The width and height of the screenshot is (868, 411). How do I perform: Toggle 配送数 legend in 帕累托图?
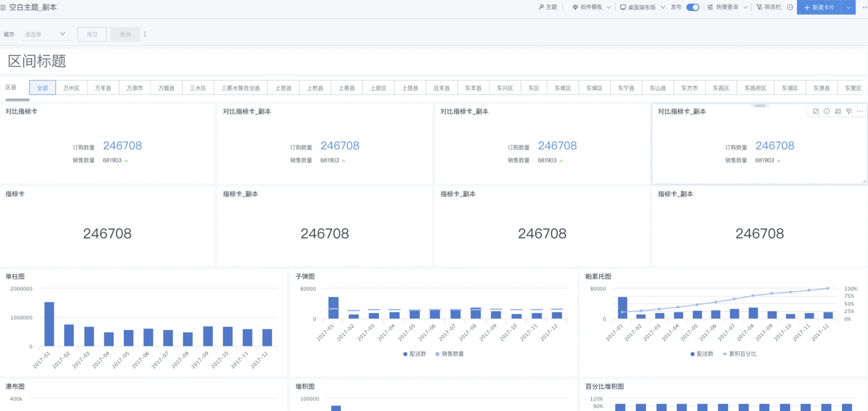point(702,354)
